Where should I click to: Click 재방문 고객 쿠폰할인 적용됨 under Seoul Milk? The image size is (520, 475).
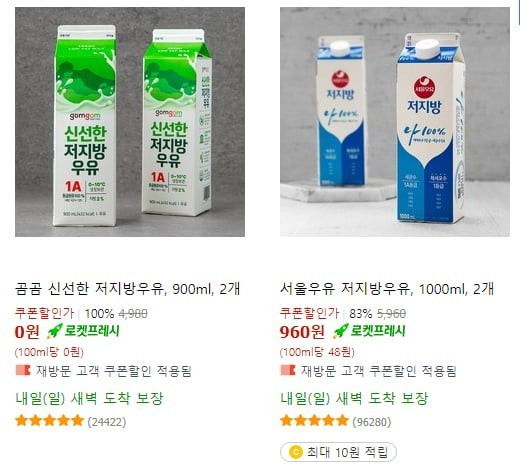point(379,371)
